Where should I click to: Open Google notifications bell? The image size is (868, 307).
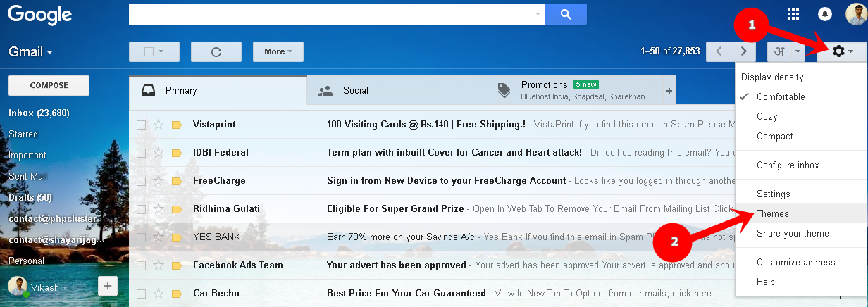pos(824,14)
